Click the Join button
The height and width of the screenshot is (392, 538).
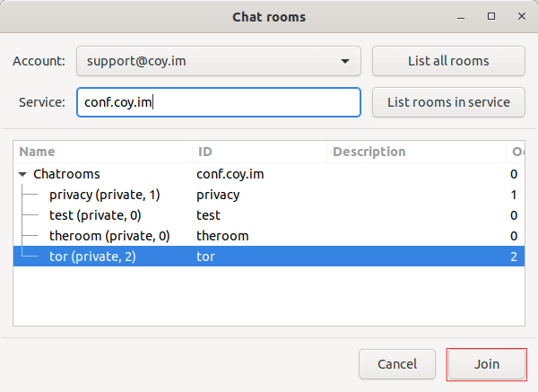point(487,364)
